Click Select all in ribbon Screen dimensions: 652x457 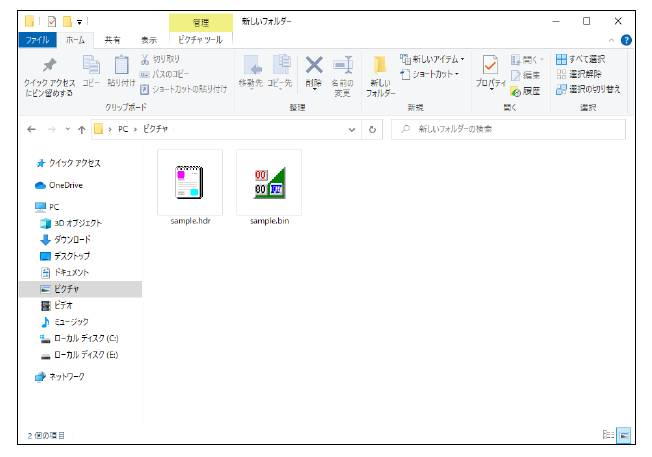[x=580, y=59]
